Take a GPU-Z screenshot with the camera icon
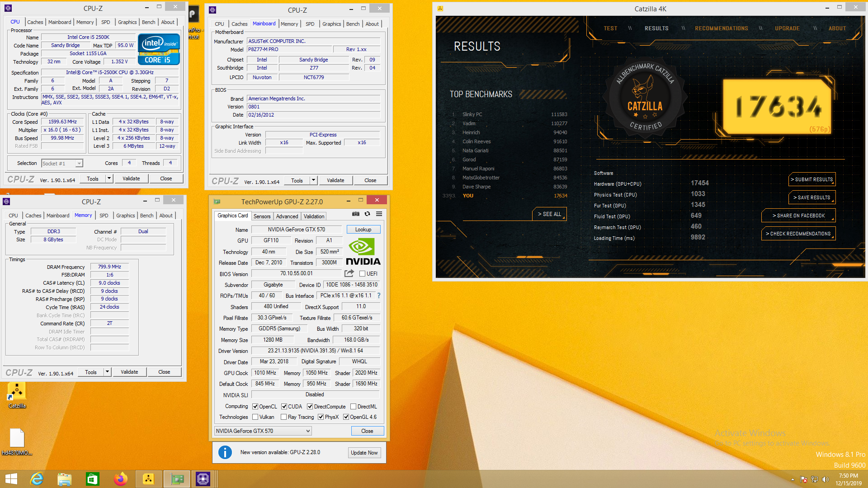 coord(356,214)
